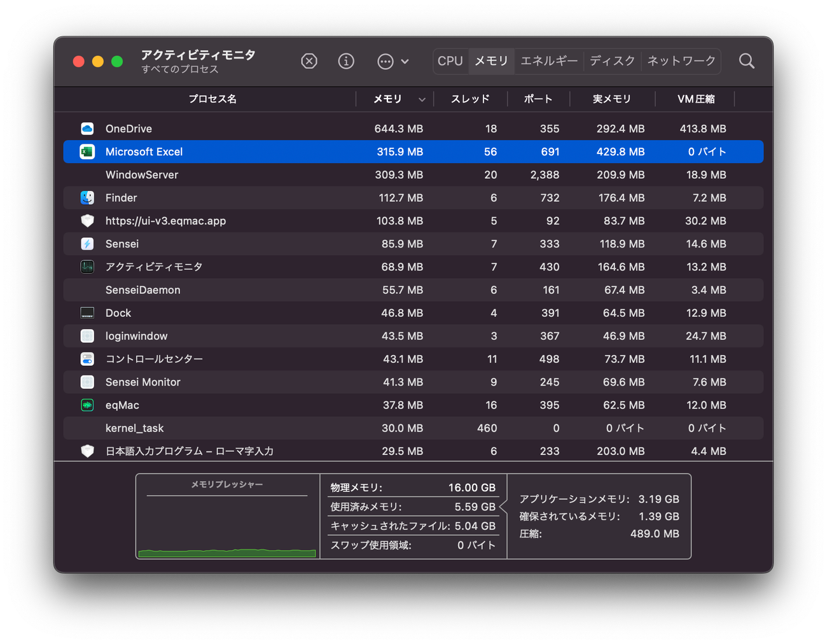Click the Sensei lightning icon

pos(87,244)
